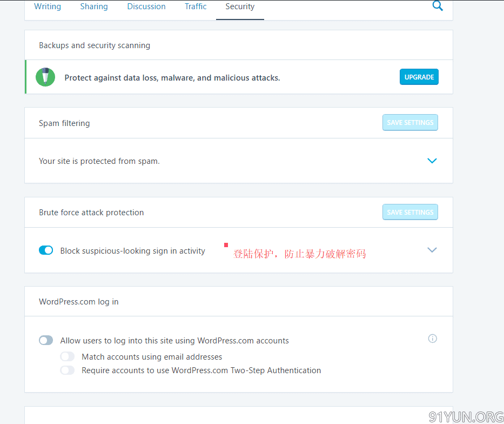Screen dimensions: 504x424
Task: Click the search magnifier icon
Action: point(438,6)
